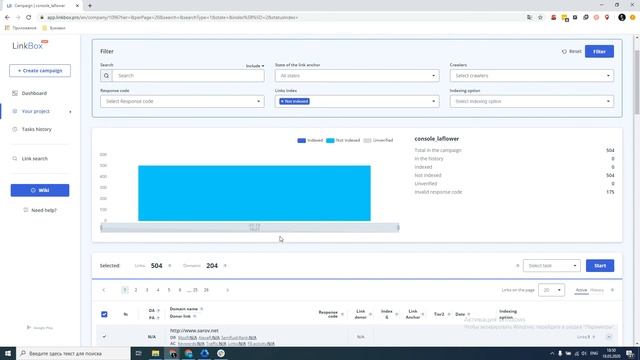Go back in browser
This screenshot has height=360, width=640.
7,18
